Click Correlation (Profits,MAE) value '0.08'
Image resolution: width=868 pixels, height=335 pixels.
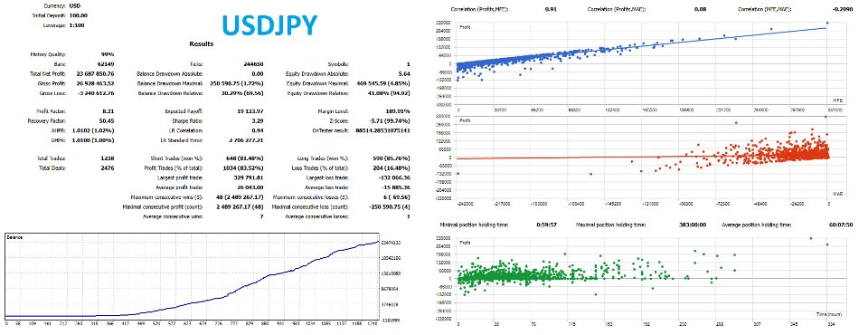pyautogui.click(x=701, y=9)
